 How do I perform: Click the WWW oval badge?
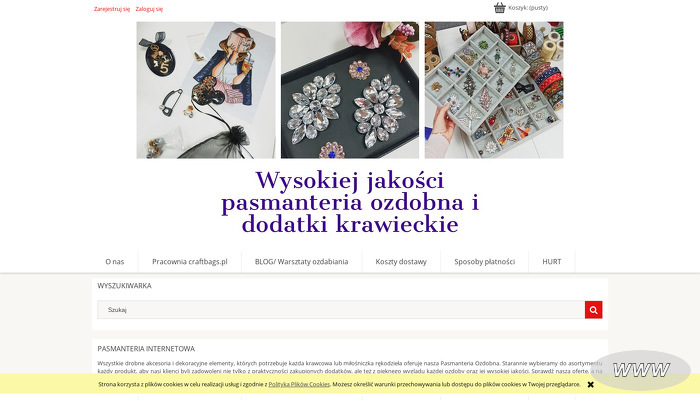(x=641, y=370)
